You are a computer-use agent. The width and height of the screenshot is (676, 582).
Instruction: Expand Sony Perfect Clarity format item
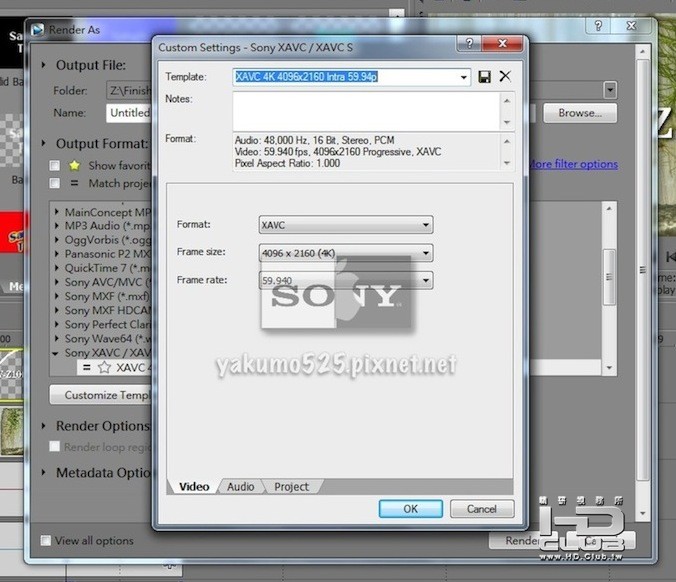coord(56,325)
